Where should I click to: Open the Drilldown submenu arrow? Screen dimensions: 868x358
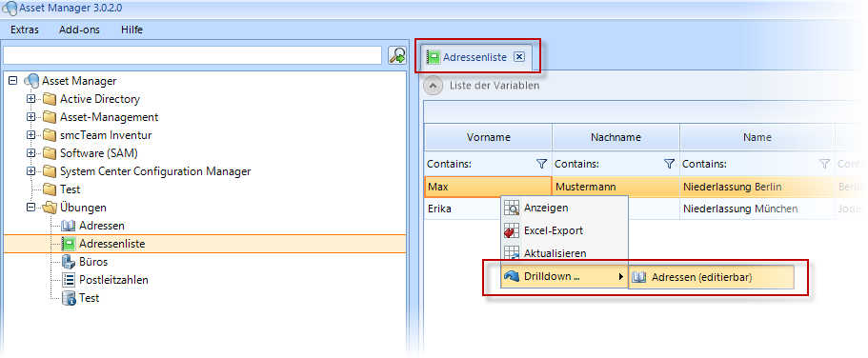tap(621, 276)
